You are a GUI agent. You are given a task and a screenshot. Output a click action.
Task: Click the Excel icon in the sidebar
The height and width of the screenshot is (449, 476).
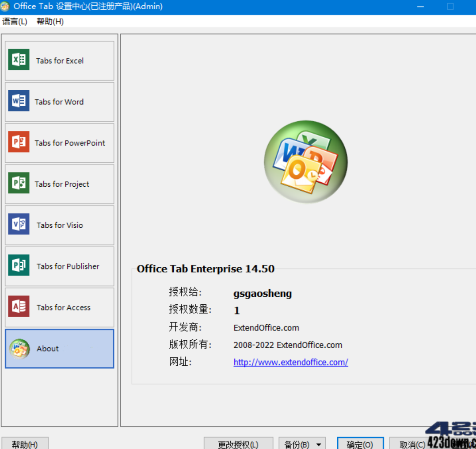click(19, 60)
